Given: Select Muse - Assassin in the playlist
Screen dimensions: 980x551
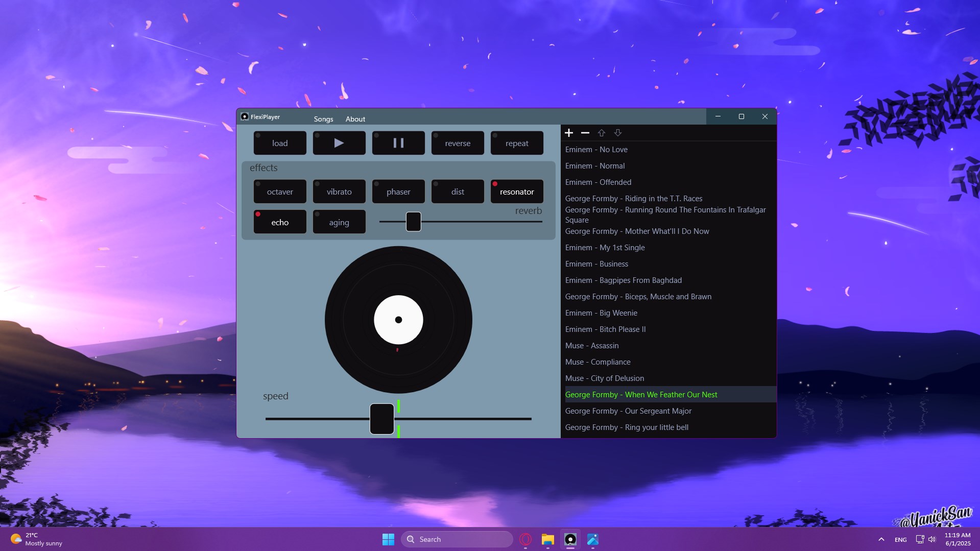Looking at the screenshot, I should pyautogui.click(x=591, y=345).
